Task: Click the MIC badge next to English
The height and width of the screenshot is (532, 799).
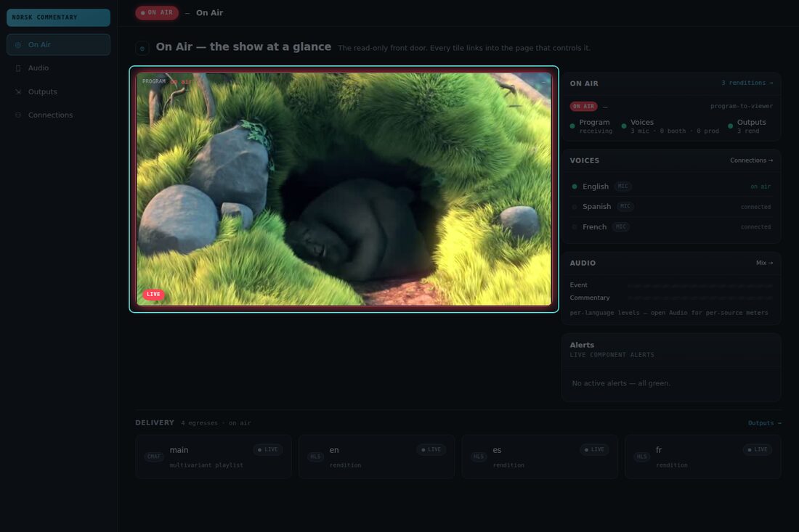Action: point(622,187)
